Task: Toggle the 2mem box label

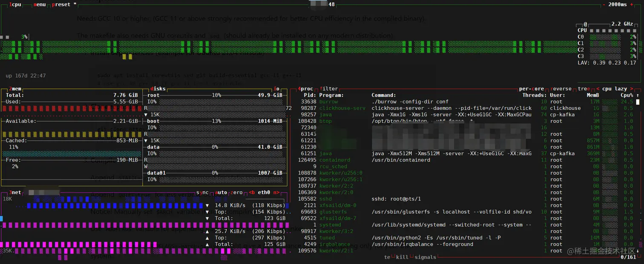Action: (15, 89)
